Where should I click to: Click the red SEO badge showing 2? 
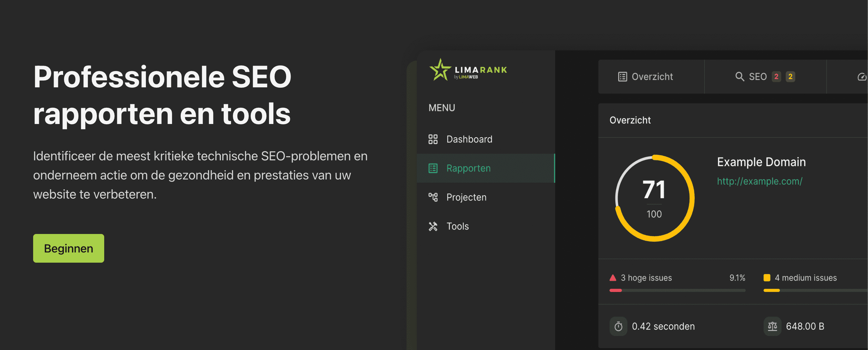pyautogui.click(x=776, y=77)
